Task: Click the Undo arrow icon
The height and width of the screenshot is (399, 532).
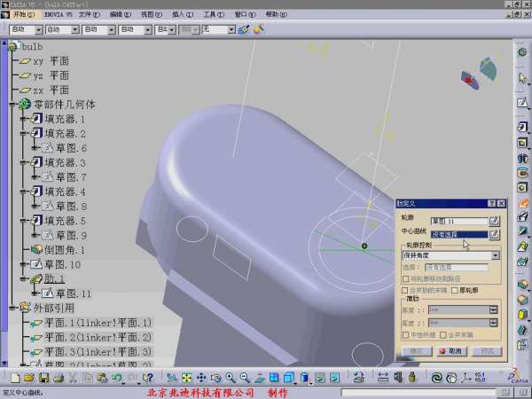Action: [117, 378]
